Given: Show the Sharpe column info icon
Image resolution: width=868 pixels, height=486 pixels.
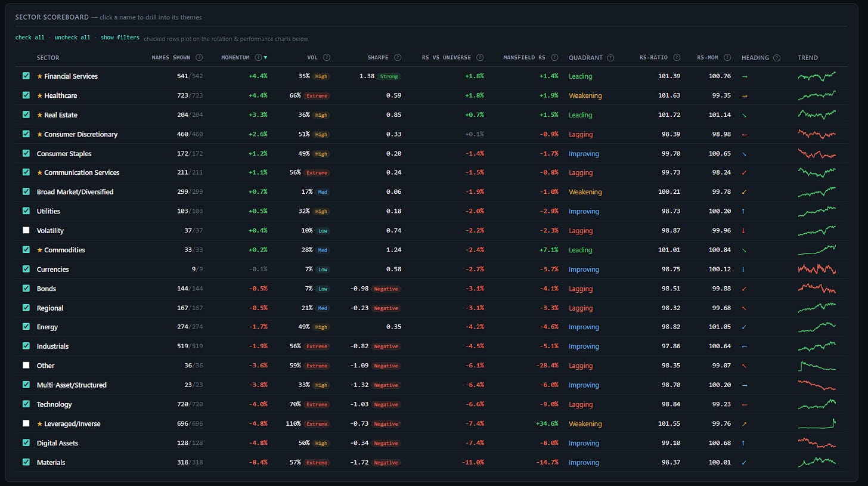Looking at the screenshot, I should point(397,58).
